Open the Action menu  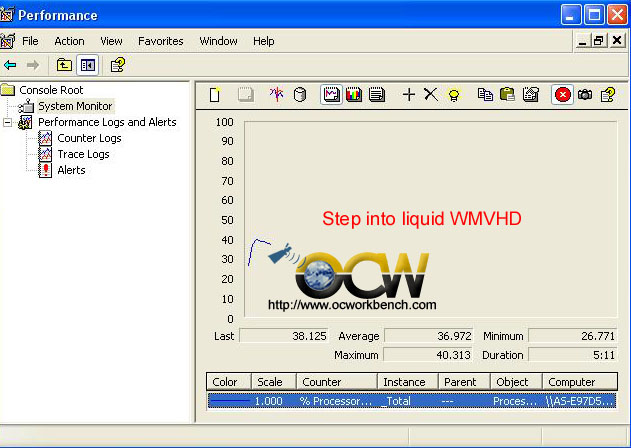tap(69, 41)
